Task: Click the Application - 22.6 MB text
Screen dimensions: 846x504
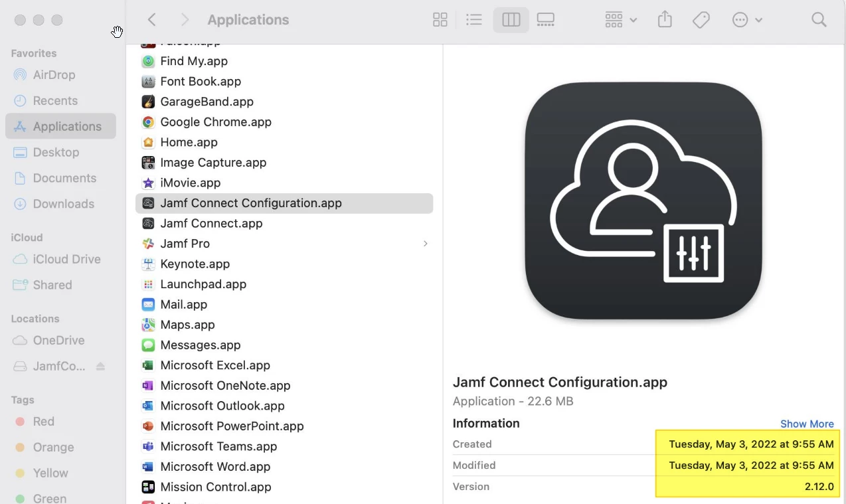Action: [513, 401]
